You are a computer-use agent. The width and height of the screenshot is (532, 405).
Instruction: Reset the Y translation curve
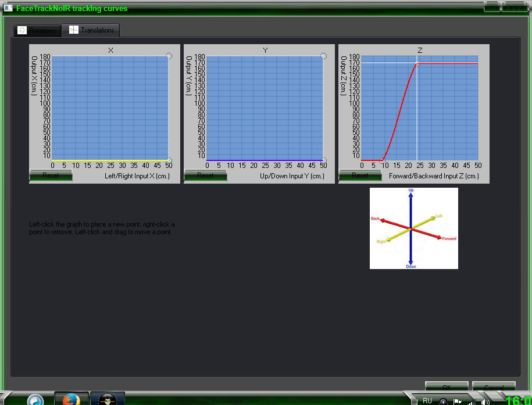pyautogui.click(x=206, y=175)
